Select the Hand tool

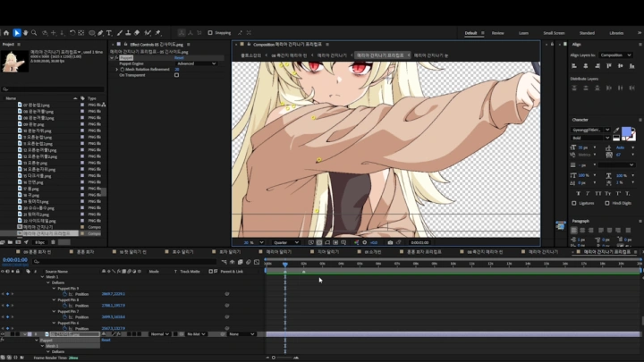(25, 33)
